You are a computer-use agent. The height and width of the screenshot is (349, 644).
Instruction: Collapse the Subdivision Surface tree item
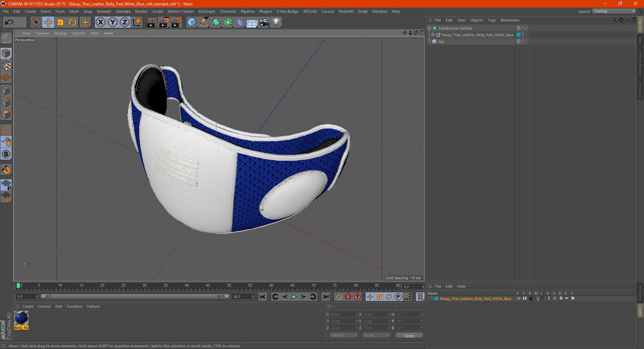[x=429, y=28]
